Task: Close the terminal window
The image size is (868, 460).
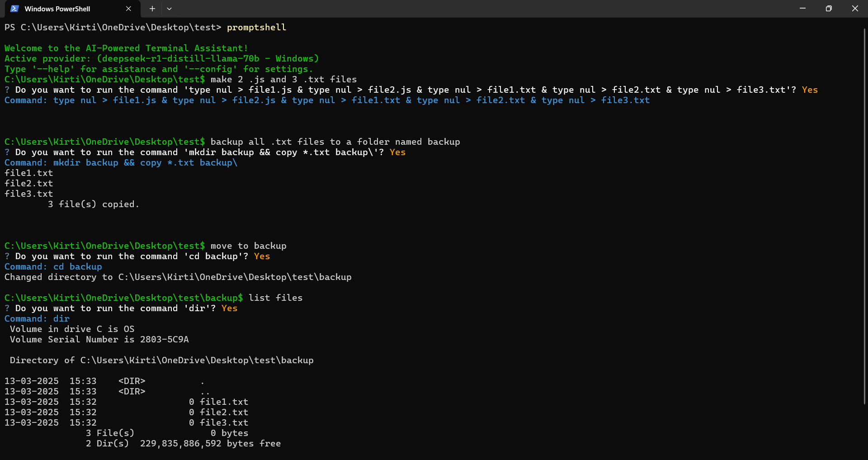Action: [855, 8]
